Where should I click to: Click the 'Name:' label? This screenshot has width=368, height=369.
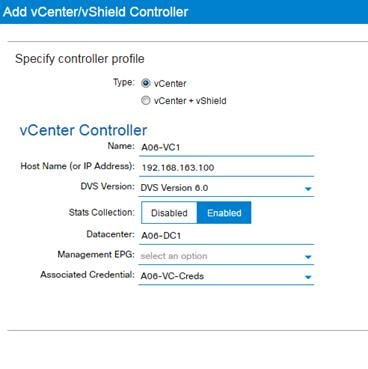point(121,146)
